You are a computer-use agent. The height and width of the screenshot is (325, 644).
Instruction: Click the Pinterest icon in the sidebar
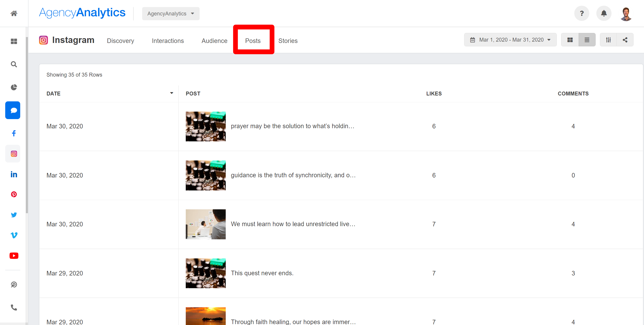(x=13, y=194)
